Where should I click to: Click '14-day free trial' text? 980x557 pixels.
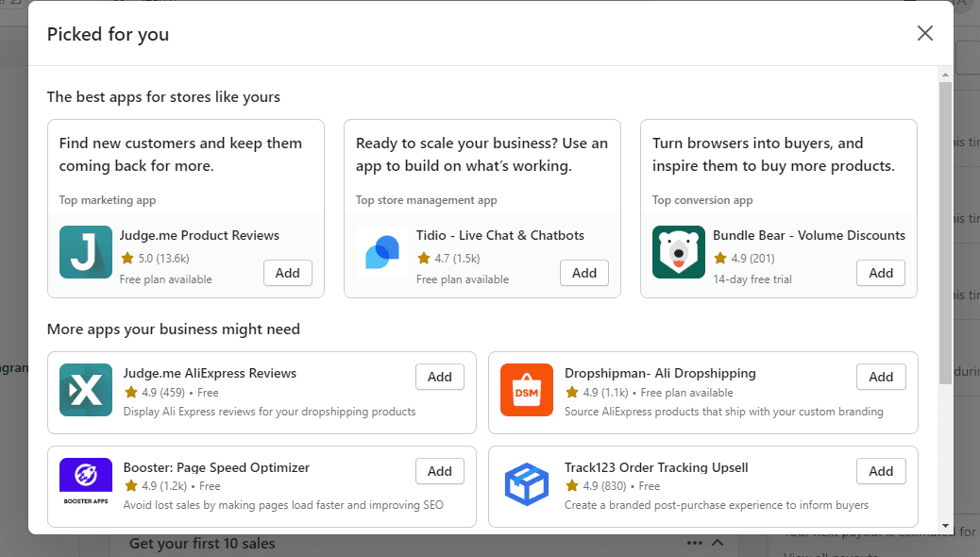752,279
